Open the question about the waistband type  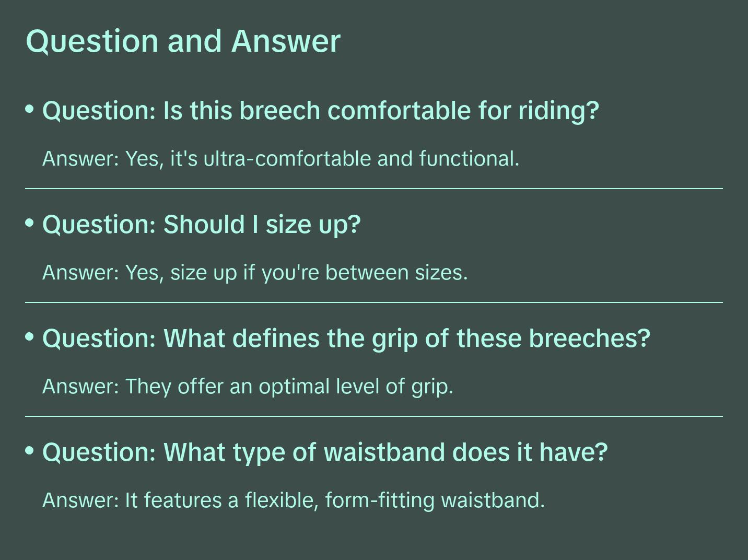[325, 452]
